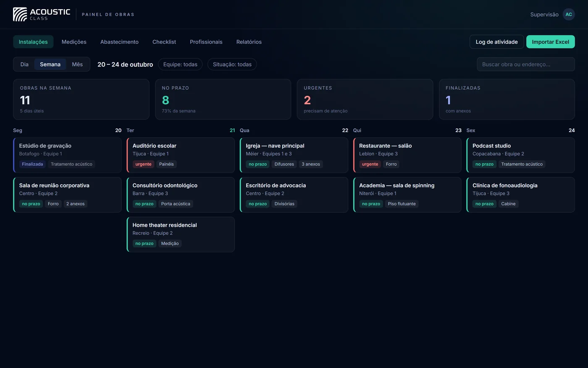Open the Consultório odontológico card

coord(181,195)
